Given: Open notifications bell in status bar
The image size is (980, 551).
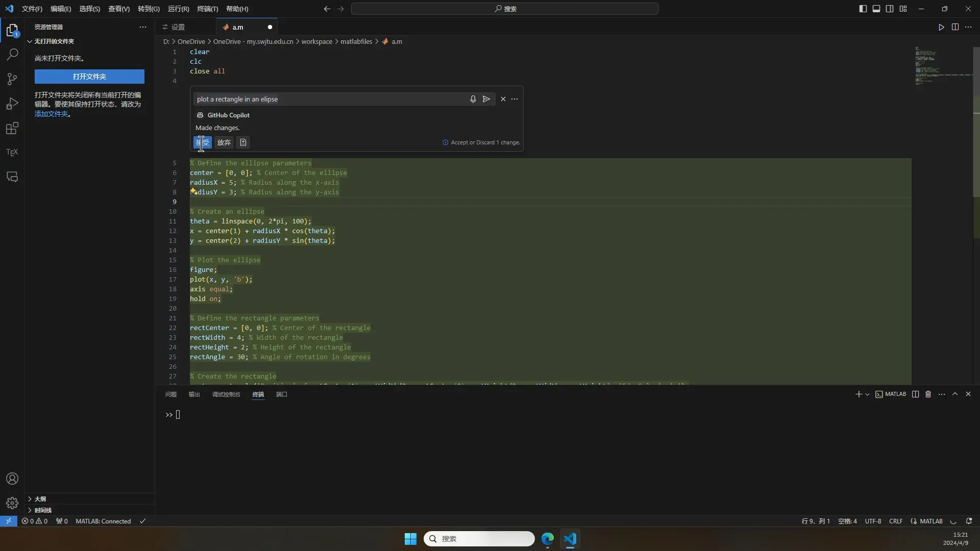Looking at the screenshot, I should point(969,521).
